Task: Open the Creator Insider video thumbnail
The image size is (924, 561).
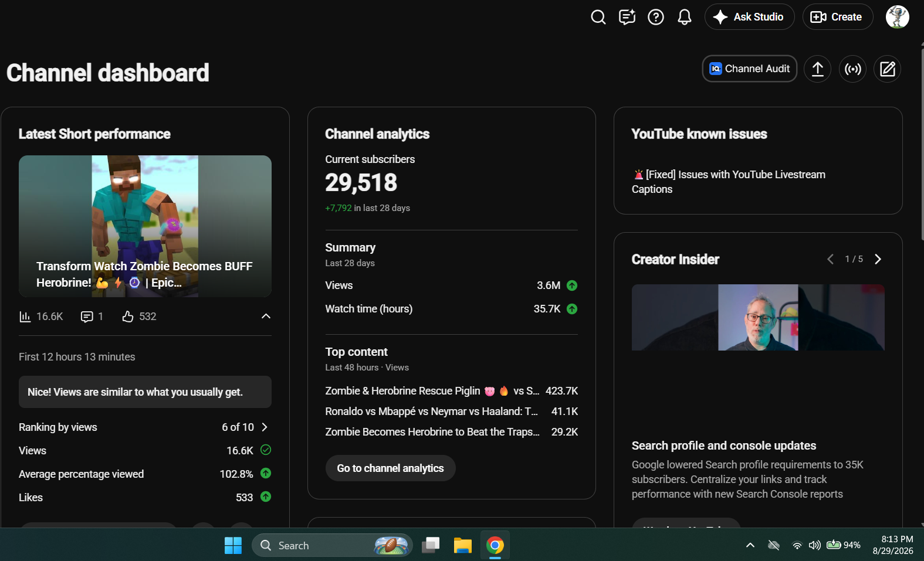Action: click(x=758, y=318)
